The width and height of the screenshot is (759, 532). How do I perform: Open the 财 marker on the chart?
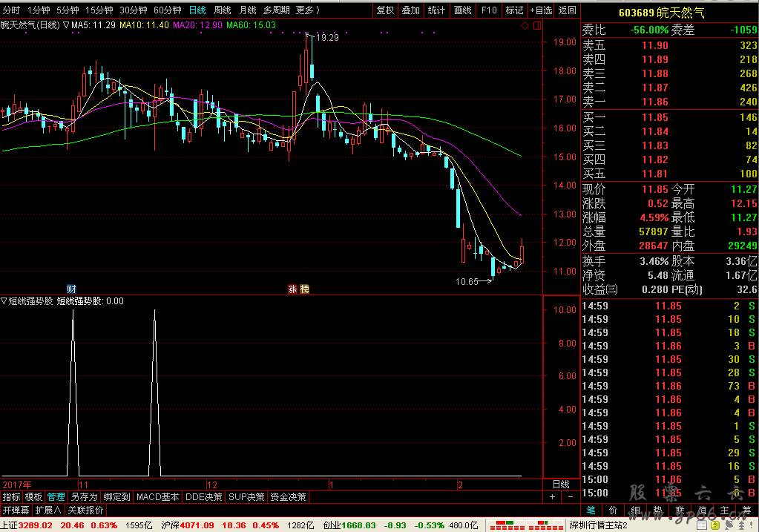(72, 289)
